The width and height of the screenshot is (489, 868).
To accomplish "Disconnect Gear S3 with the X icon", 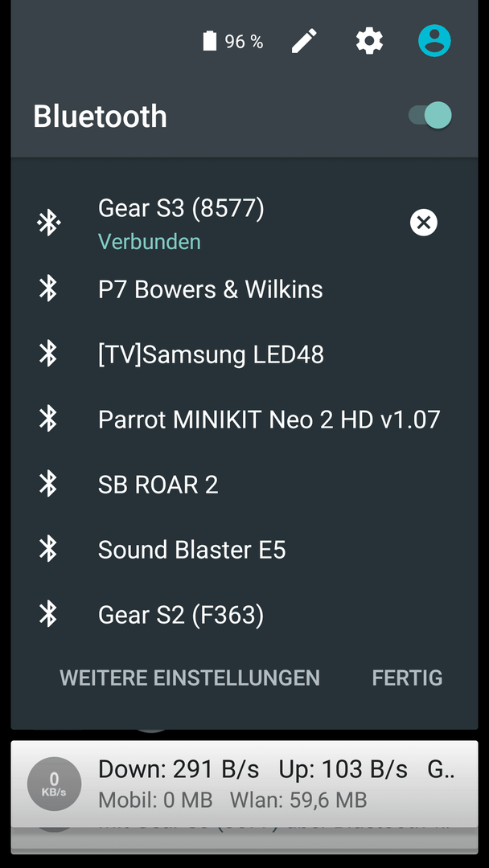I will click(x=424, y=223).
